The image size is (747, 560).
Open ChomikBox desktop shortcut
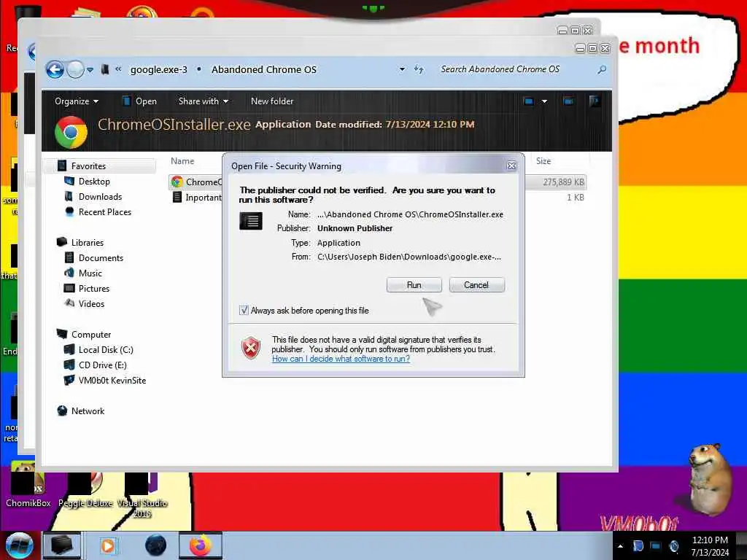click(28, 485)
